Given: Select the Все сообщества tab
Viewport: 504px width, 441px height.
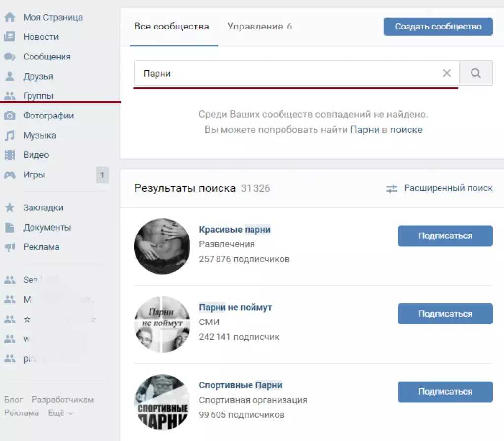Looking at the screenshot, I should click(171, 27).
